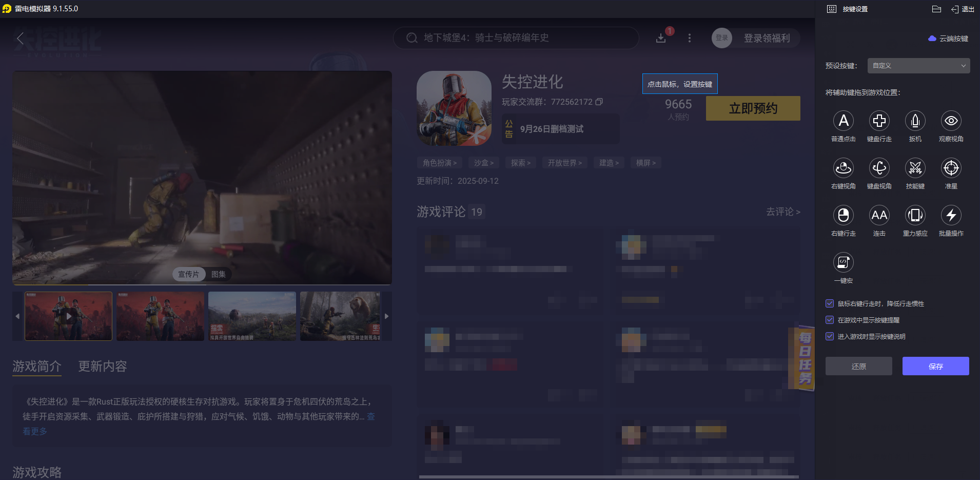This screenshot has width=980, height=480.
Task: Expand 查看更多 to show full game description
Action: point(34,431)
